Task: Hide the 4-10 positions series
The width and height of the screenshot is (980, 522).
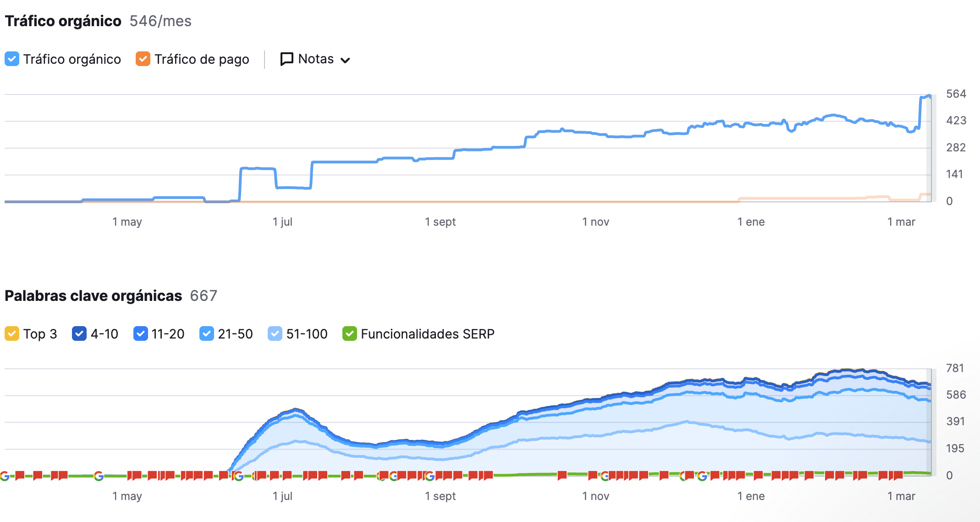Action: click(x=79, y=334)
